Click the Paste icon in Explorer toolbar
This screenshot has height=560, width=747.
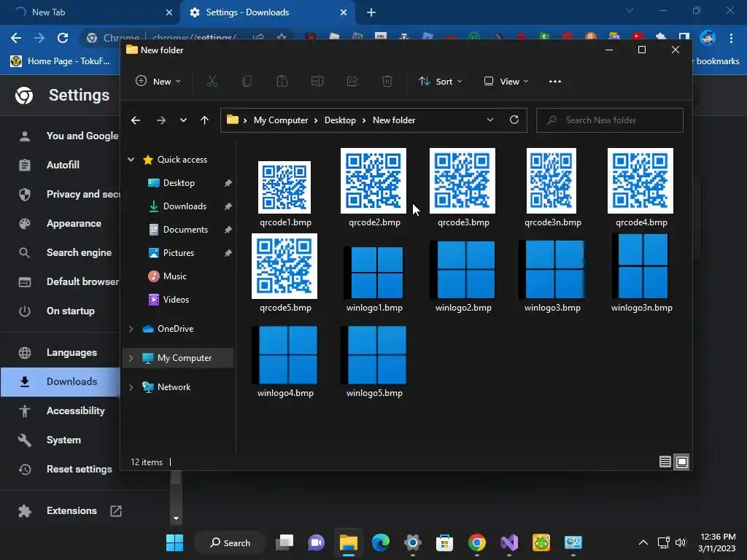[x=282, y=82]
